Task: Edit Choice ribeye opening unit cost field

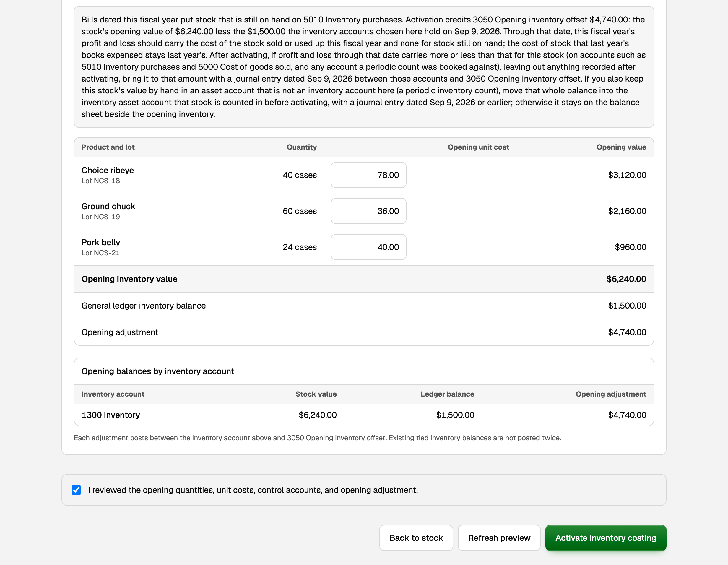Action: pyautogui.click(x=369, y=175)
